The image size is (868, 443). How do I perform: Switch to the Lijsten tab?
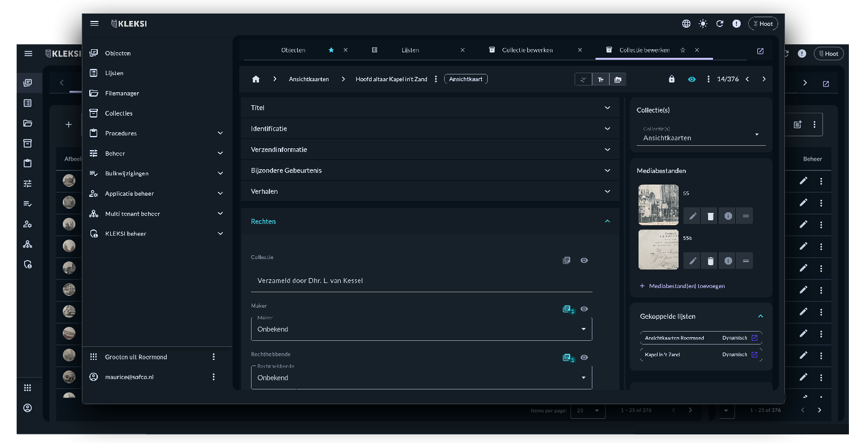410,50
